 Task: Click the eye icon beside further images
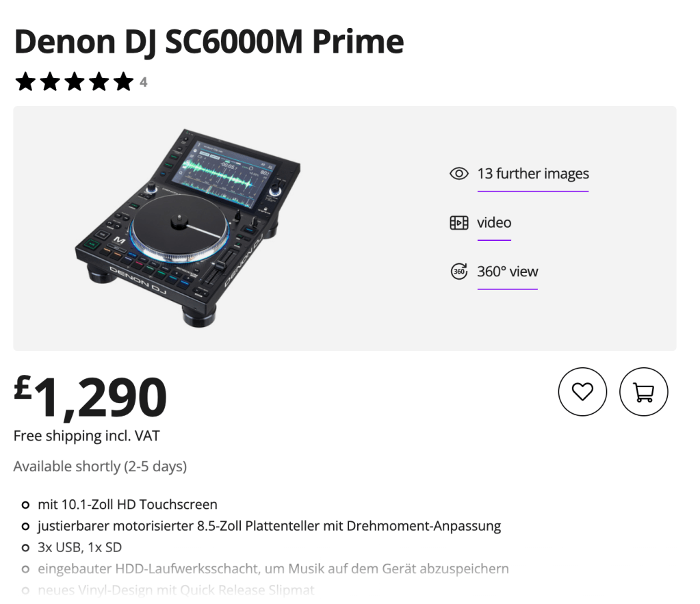click(x=458, y=174)
